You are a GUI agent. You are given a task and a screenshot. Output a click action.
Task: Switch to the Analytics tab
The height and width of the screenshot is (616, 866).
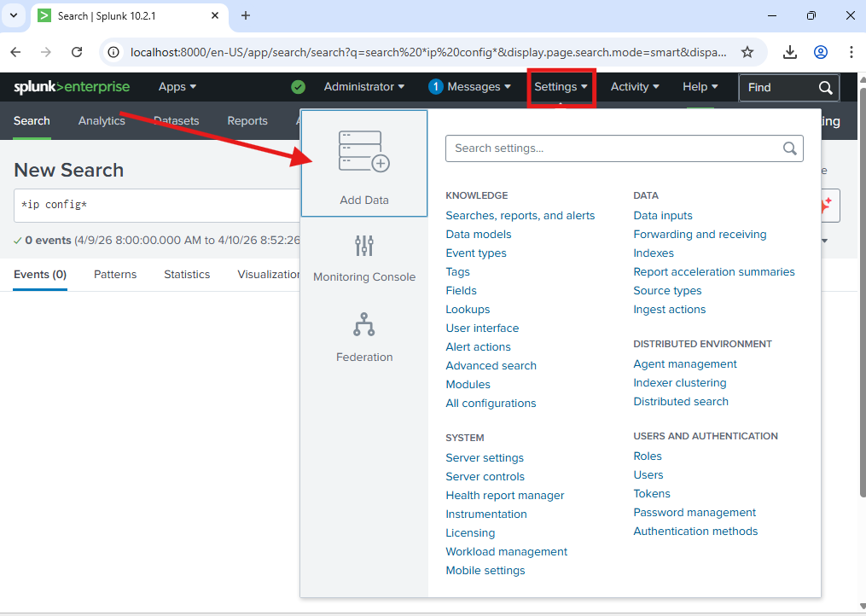(102, 120)
